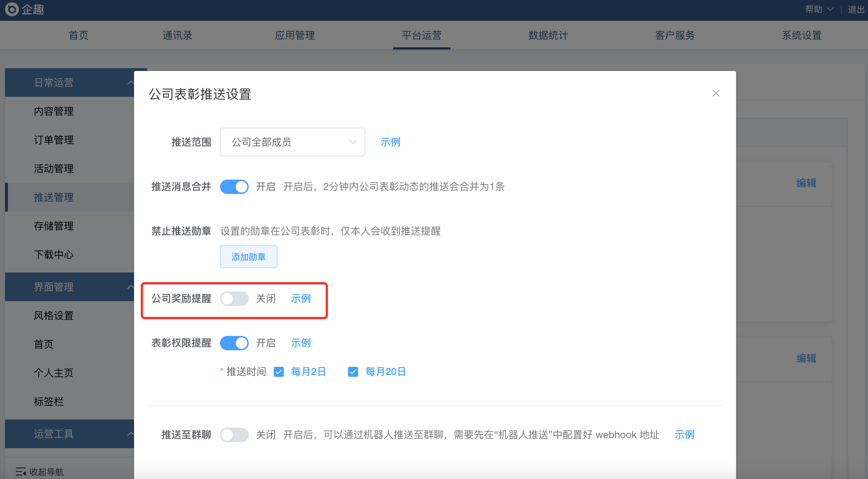Select 内容管理 in the sidebar
The height and width of the screenshot is (479, 868).
pos(54,111)
